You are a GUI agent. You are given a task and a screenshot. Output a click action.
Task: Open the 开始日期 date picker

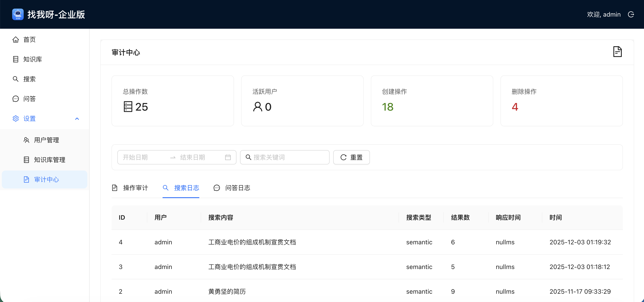click(140, 157)
